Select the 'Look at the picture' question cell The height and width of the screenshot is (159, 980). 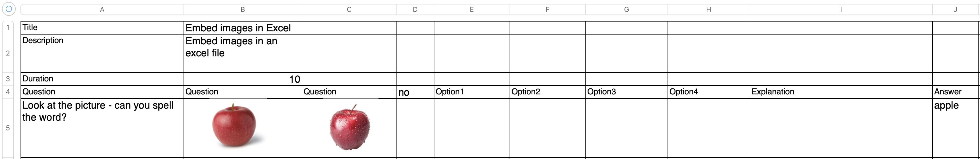click(x=102, y=128)
